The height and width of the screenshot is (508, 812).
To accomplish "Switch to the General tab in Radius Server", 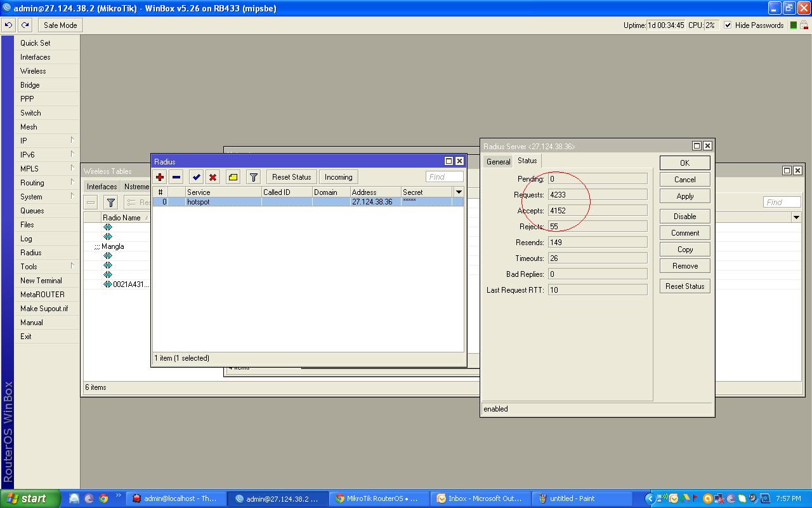I will [498, 162].
